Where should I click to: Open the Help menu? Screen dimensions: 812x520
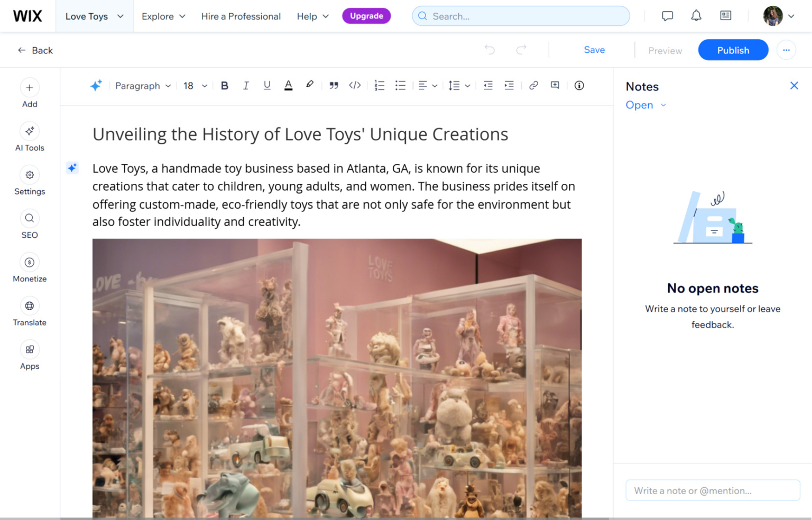point(312,16)
